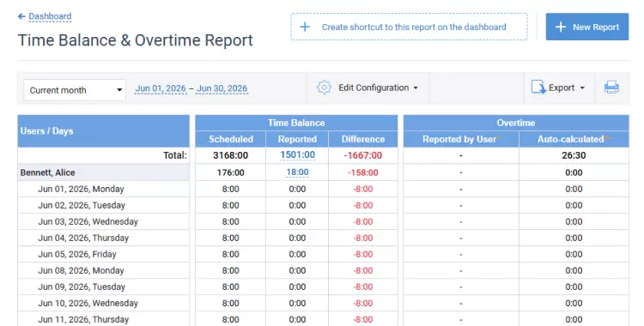
Task: Click the Time Balance group header
Action: pos(296,123)
